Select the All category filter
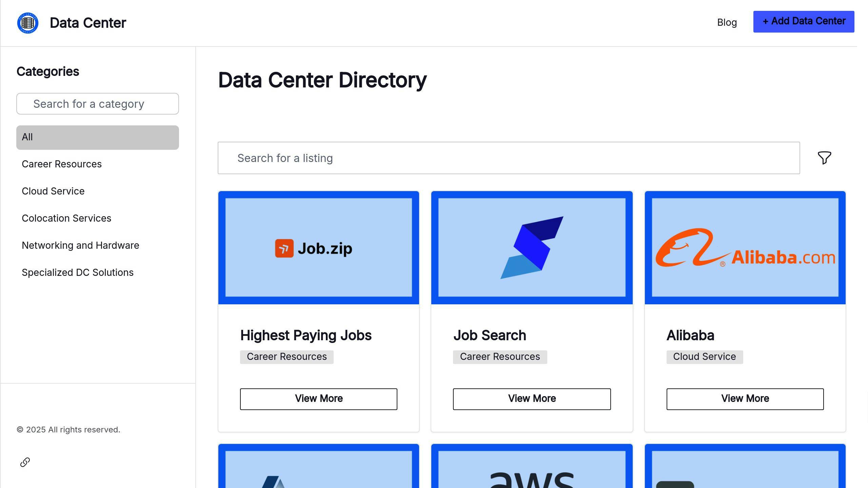Screen dimensions: 868x488 (97, 137)
